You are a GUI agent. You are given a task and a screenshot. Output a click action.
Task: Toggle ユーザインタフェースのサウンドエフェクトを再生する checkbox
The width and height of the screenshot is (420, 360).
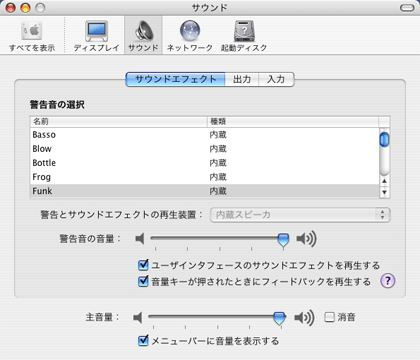[x=143, y=265]
